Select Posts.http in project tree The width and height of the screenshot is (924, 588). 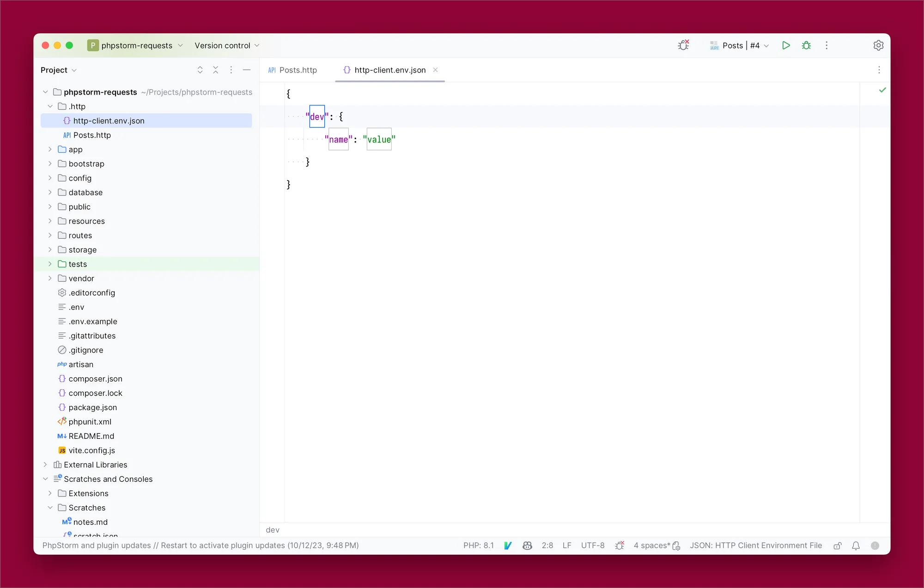92,135
